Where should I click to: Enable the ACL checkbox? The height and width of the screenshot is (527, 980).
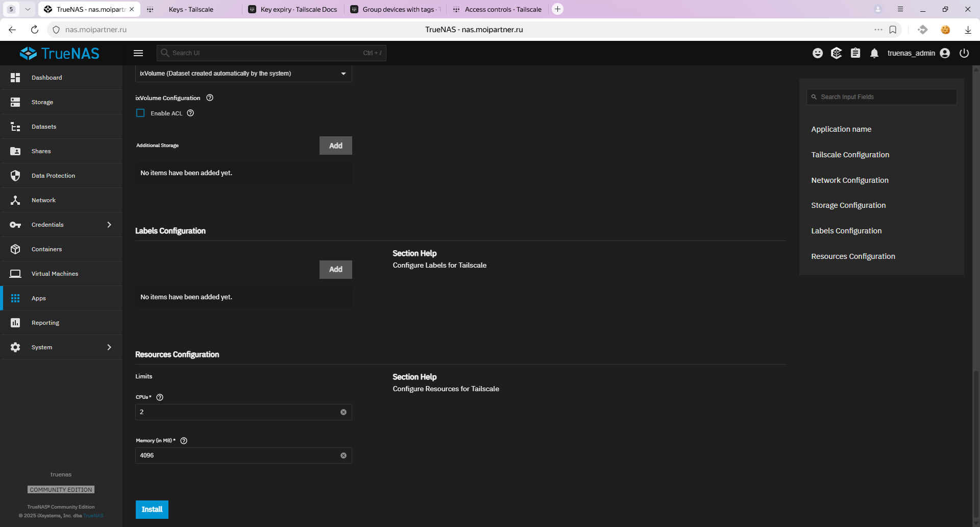140,113
